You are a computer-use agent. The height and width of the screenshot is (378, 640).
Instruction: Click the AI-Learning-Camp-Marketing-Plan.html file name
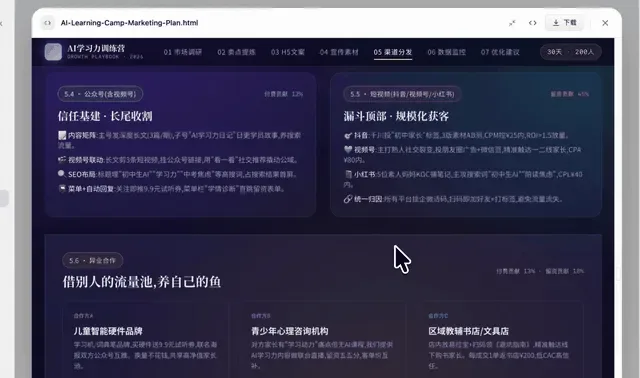pyautogui.click(x=129, y=23)
